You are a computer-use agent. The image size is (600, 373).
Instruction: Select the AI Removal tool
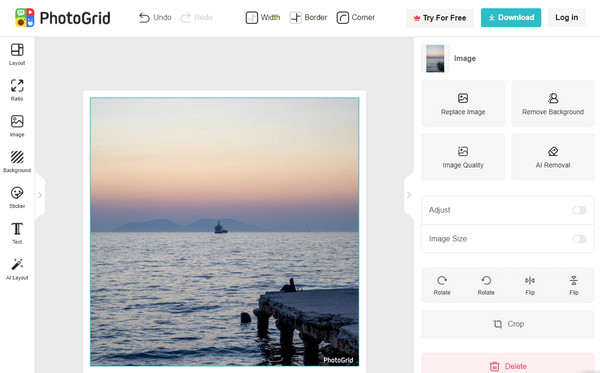[x=553, y=157]
